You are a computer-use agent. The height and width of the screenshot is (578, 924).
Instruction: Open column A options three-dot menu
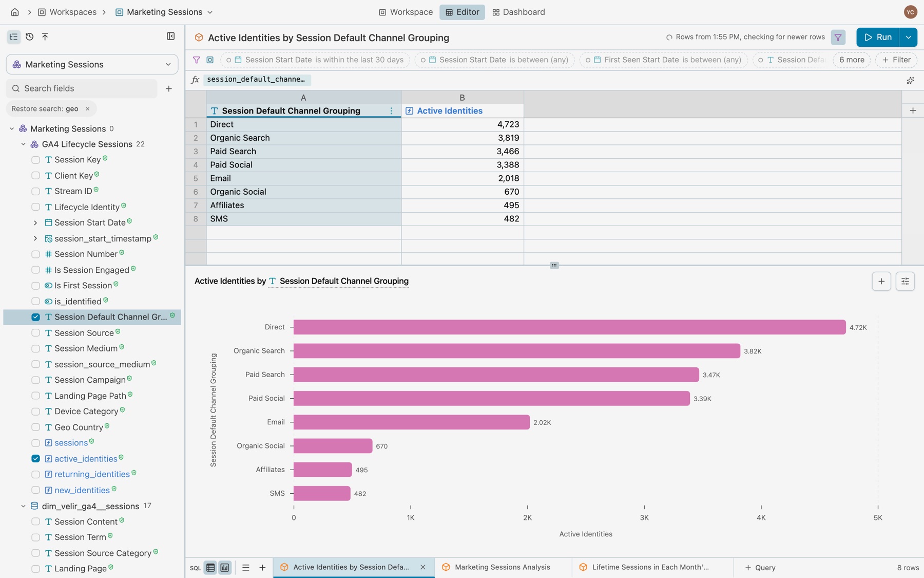point(391,111)
